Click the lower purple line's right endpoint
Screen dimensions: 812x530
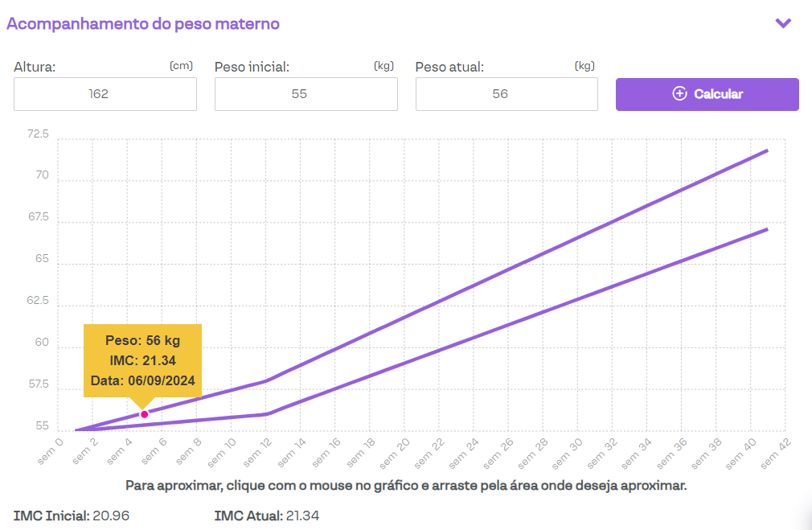[x=767, y=229]
